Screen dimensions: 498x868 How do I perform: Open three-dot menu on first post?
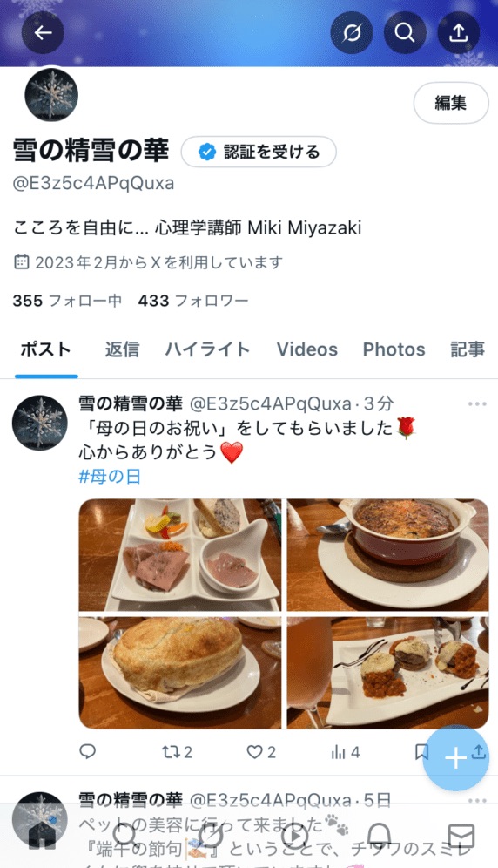477,404
